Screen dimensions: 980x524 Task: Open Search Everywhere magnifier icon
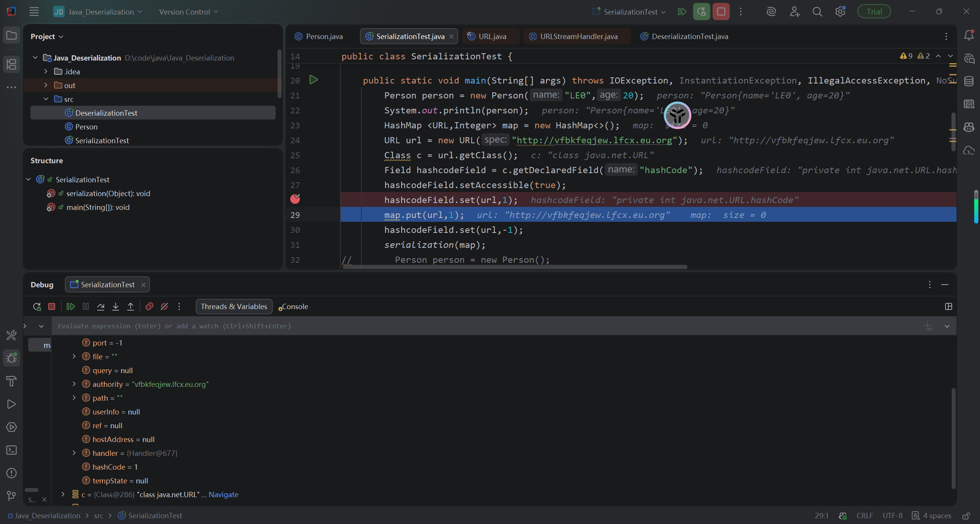(x=817, y=12)
